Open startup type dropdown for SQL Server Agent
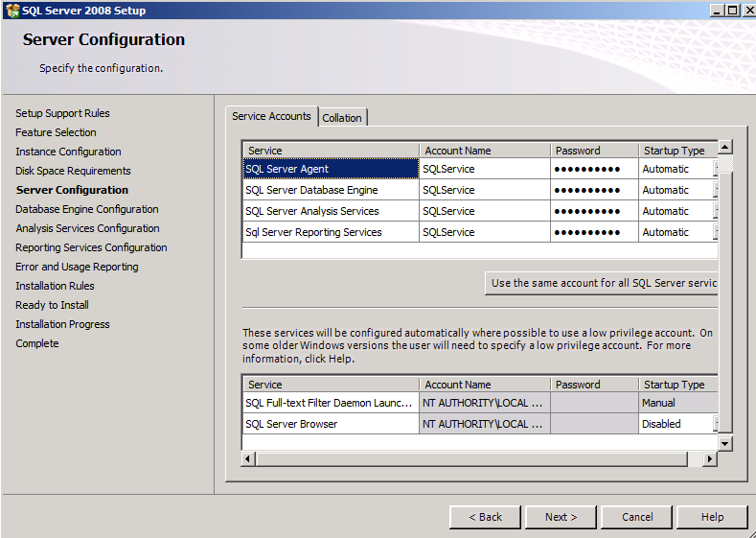Image resolution: width=756 pixels, height=538 pixels. pyautogui.click(x=716, y=169)
